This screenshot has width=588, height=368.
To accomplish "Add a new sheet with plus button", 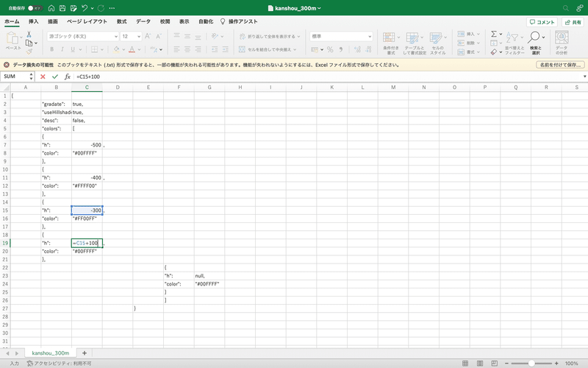I will [x=85, y=353].
